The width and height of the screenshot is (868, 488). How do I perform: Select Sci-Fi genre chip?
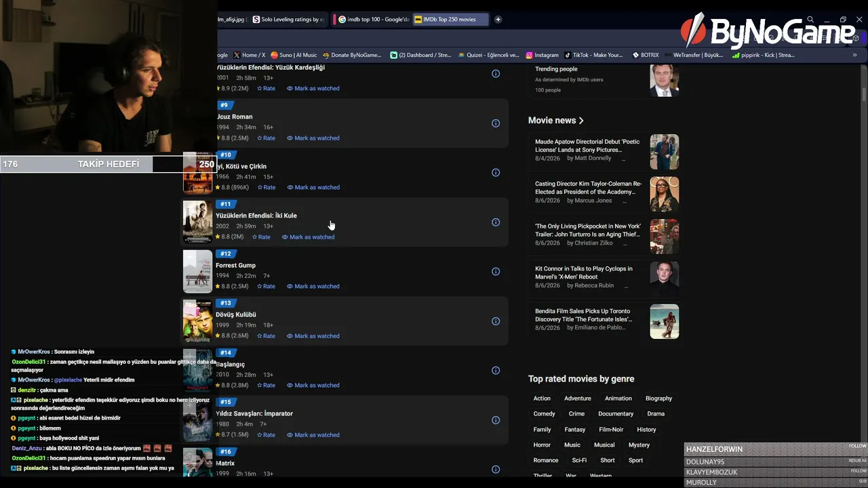click(x=579, y=460)
